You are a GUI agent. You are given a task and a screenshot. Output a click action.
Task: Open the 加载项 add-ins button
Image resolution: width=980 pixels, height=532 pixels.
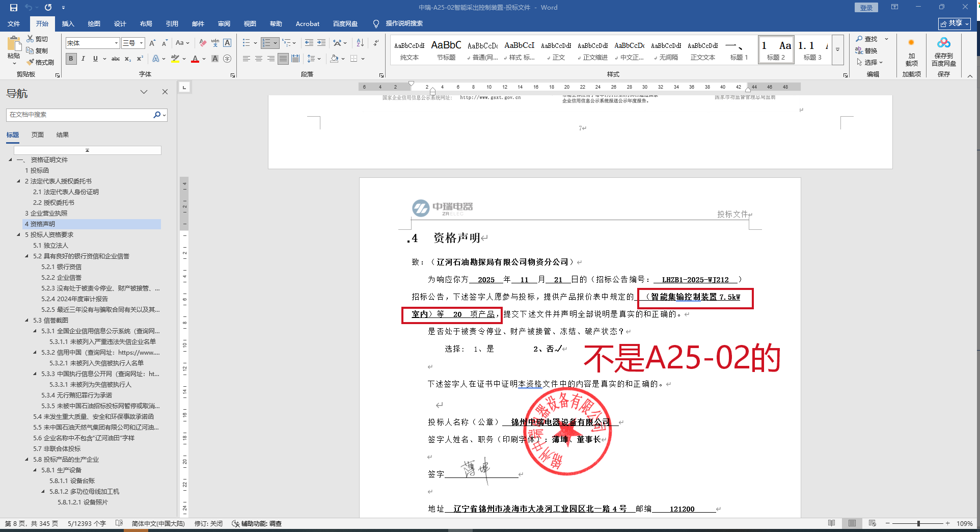point(911,53)
